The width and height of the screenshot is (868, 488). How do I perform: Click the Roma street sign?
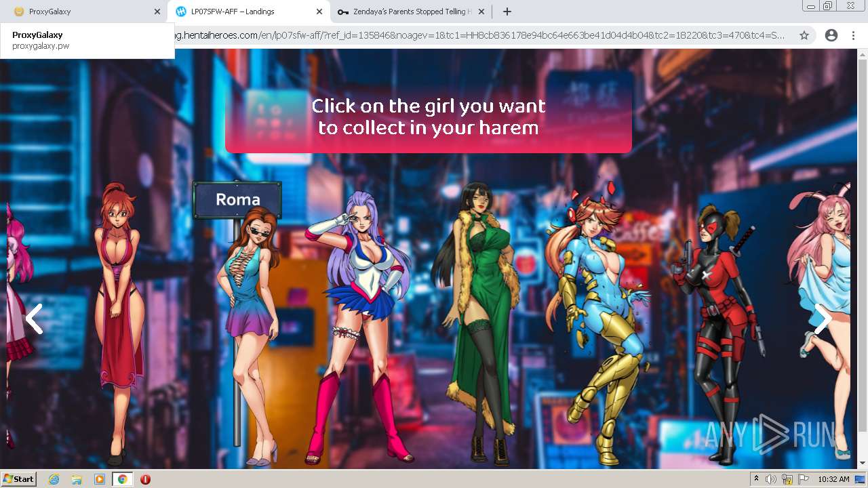[x=237, y=199]
